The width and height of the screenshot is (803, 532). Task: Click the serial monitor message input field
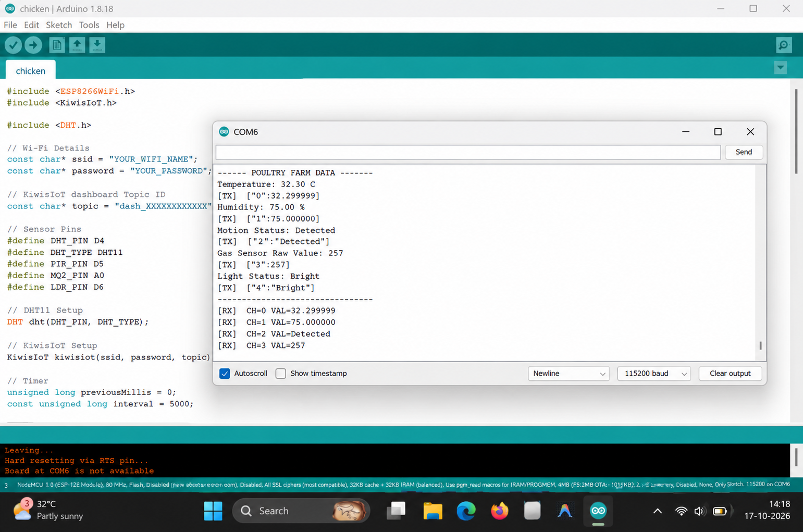(x=468, y=152)
